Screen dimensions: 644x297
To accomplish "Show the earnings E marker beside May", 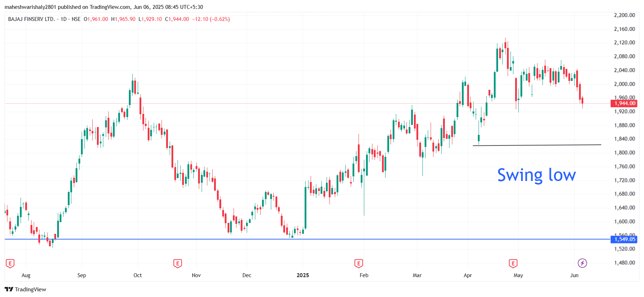I will coord(513,263).
